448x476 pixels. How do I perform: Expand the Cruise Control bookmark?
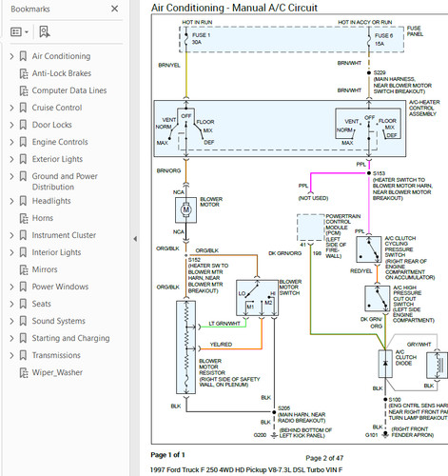11,108
